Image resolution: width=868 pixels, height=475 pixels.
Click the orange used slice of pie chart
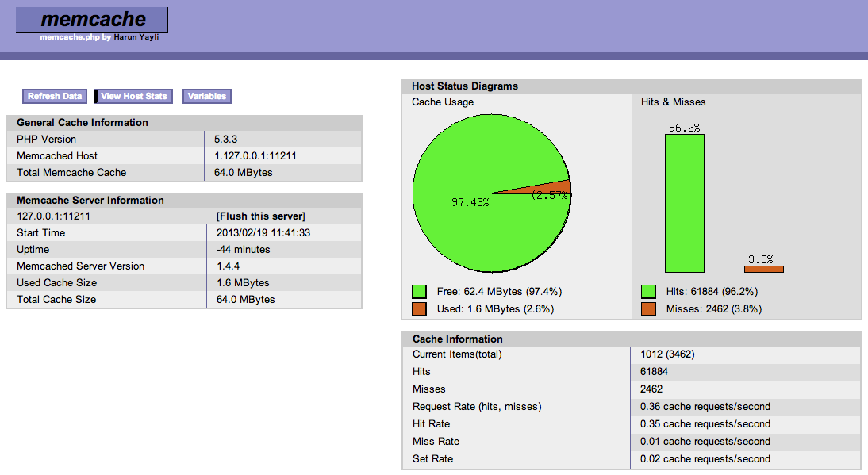tap(555, 189)
